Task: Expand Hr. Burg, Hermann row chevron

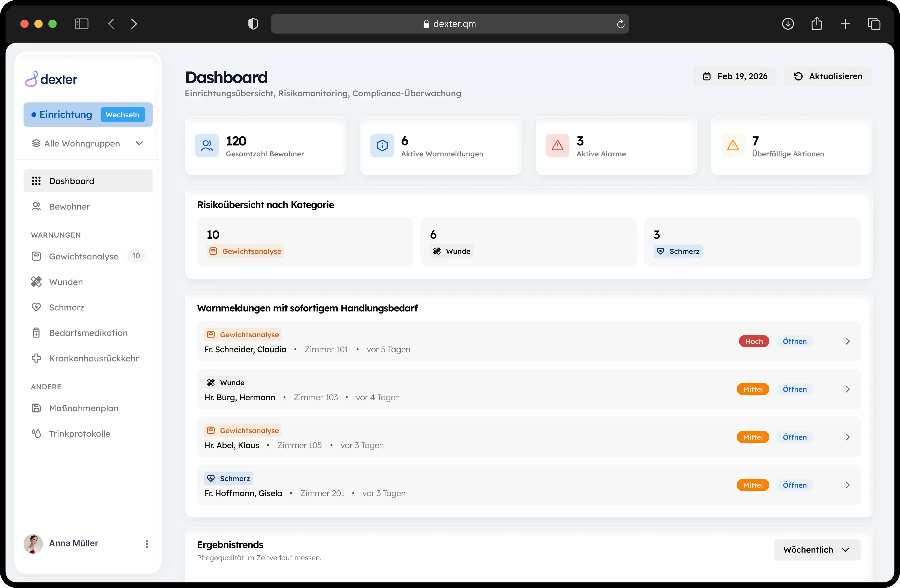Action: pos(847,389)
